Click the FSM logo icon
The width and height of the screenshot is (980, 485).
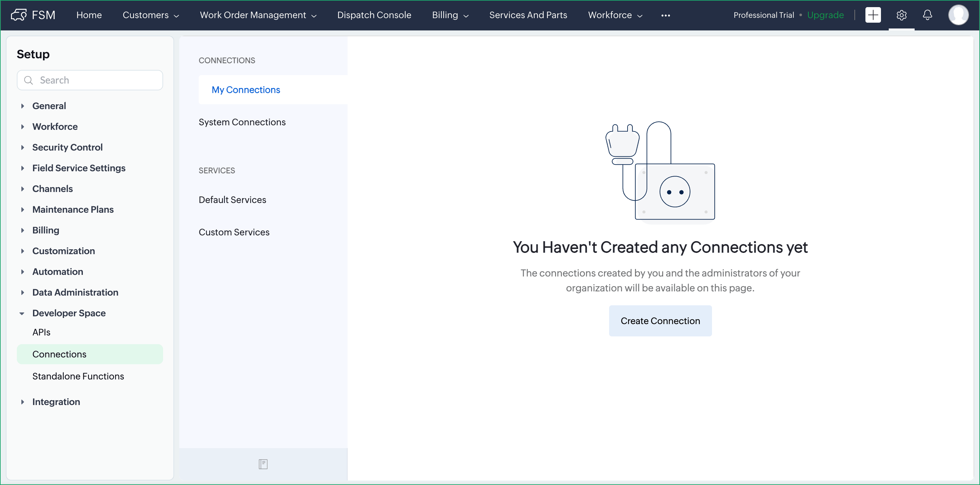point(19,15)
